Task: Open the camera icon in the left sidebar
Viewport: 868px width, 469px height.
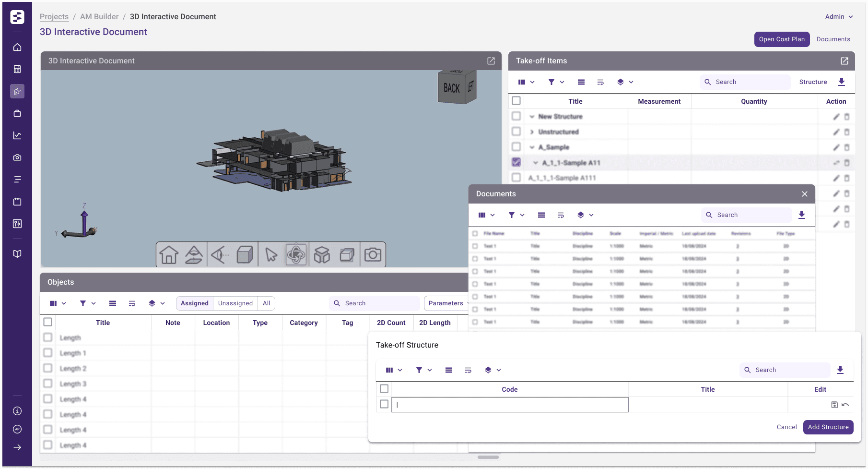Action: tap(17, 157)
